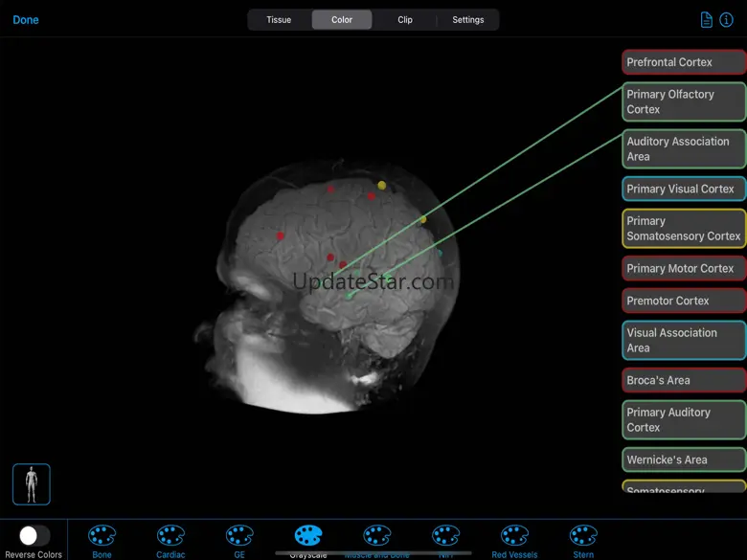
Task: Tap the Done button
Action: click(26, 20)
